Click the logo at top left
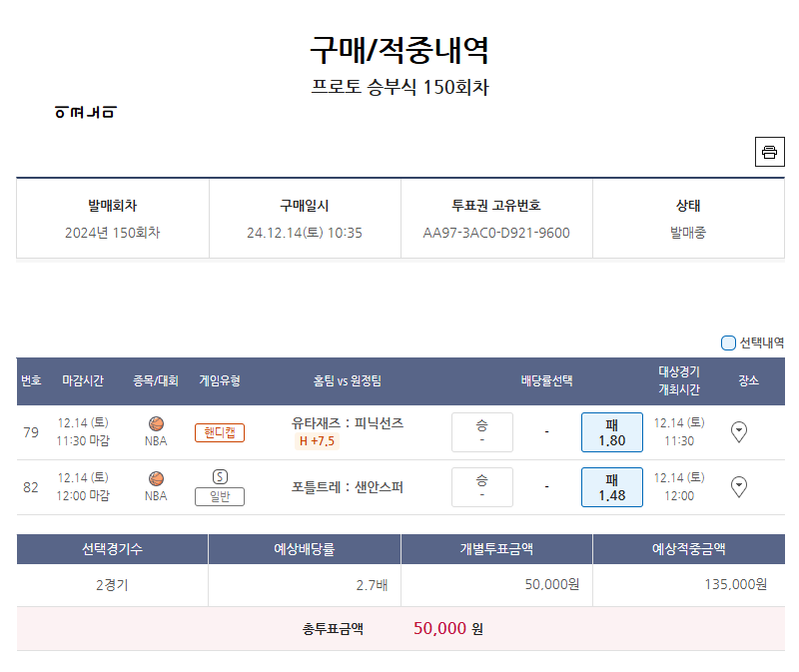 coord(86,112)
